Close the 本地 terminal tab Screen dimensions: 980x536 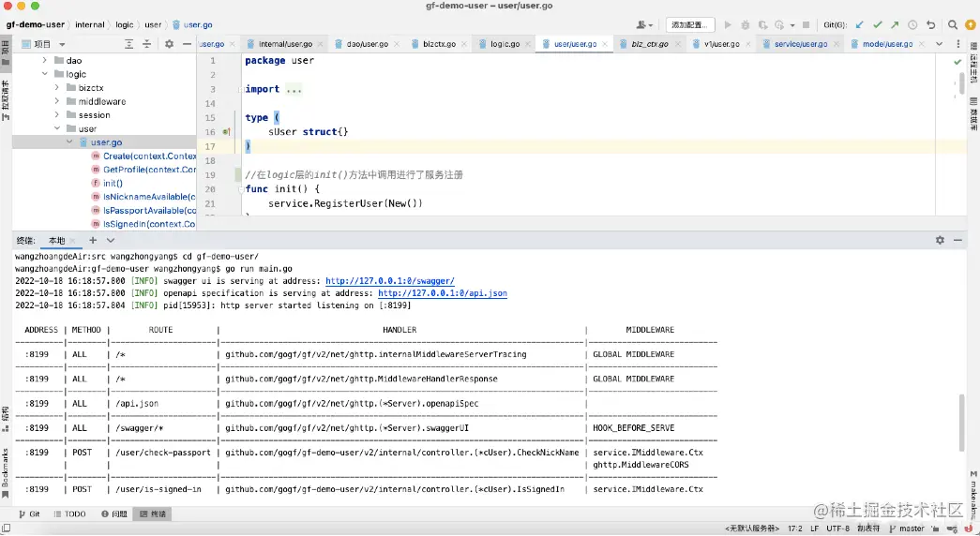click(72, 241)
